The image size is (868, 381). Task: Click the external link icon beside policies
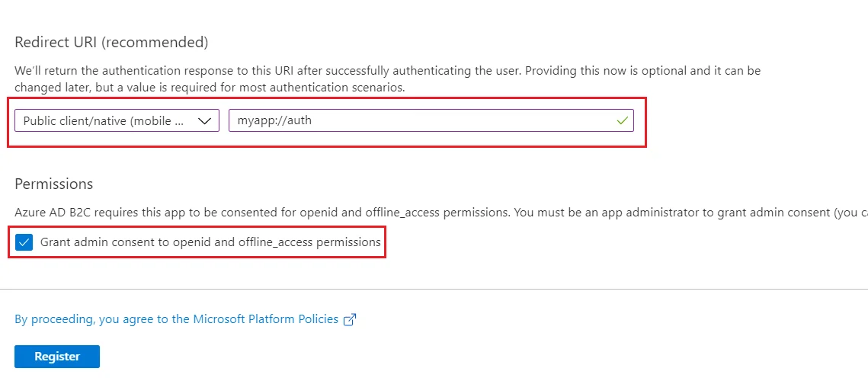(x=349, y=320)
